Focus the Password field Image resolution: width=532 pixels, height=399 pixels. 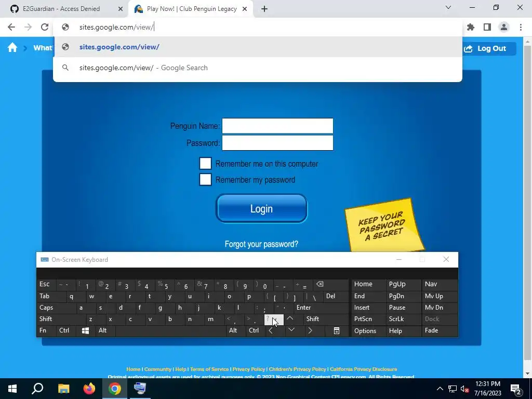(x=277, y=143)
